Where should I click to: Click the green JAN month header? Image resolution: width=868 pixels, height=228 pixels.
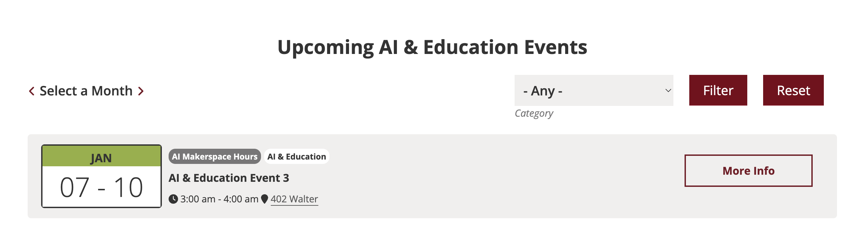tap(101, 157)
